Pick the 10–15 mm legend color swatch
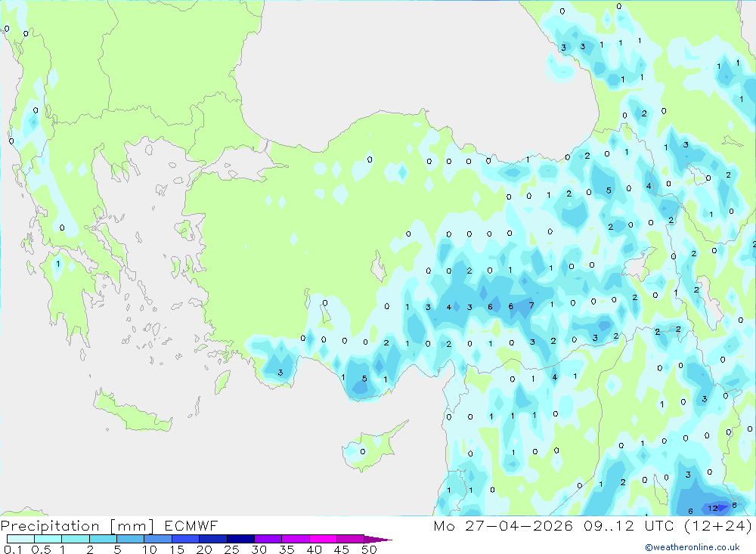This screenshot has height=554, width=756. (158, 539)
